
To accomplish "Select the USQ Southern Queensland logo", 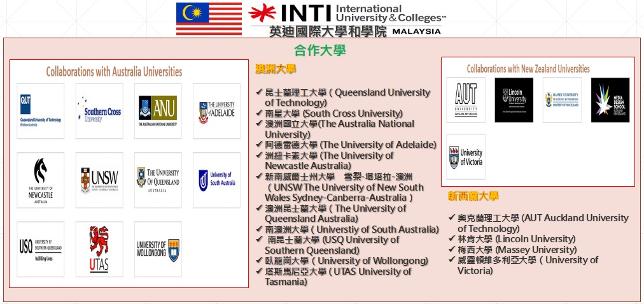I will [41, 249].
